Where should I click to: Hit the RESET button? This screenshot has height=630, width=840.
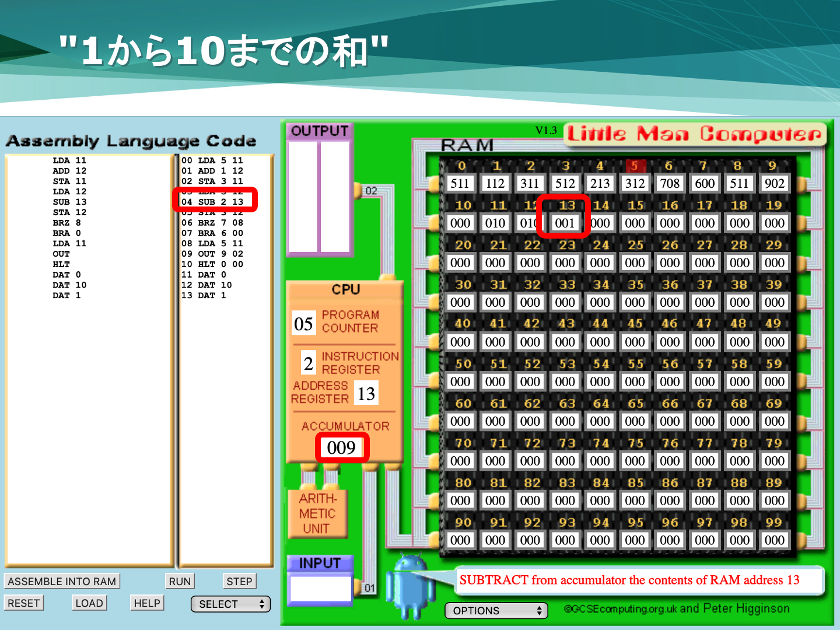point(24,603)
